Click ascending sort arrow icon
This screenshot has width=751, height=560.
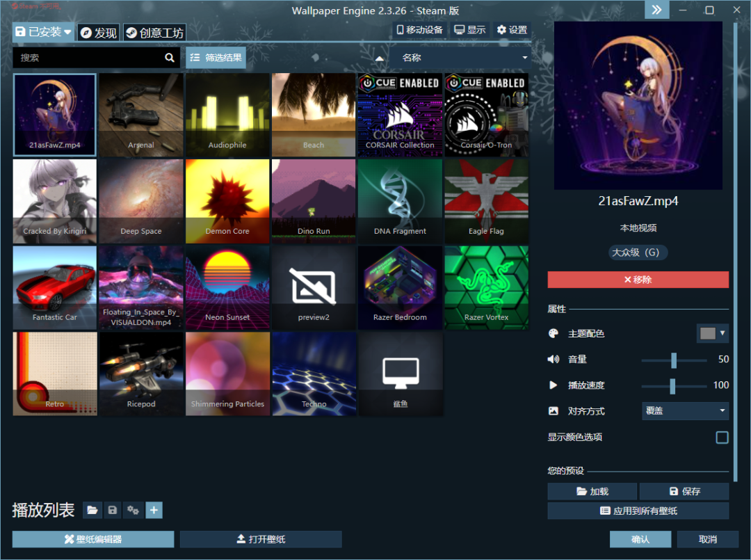click(x=380, y=58)
